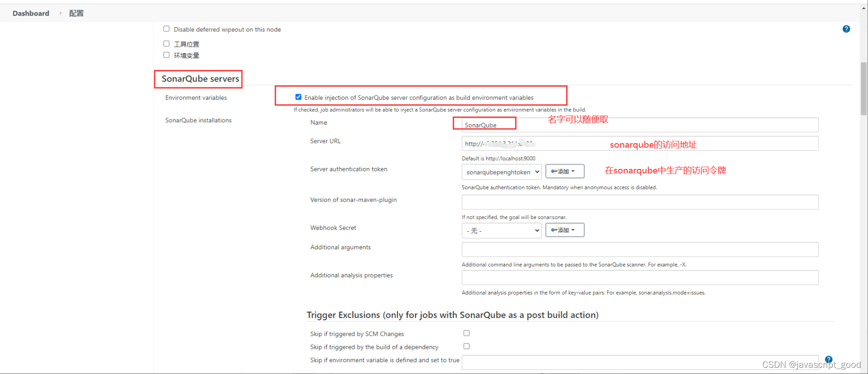Click the Webhook Secret label
This screenshot has height=374, width=868.
coord(333,228)
